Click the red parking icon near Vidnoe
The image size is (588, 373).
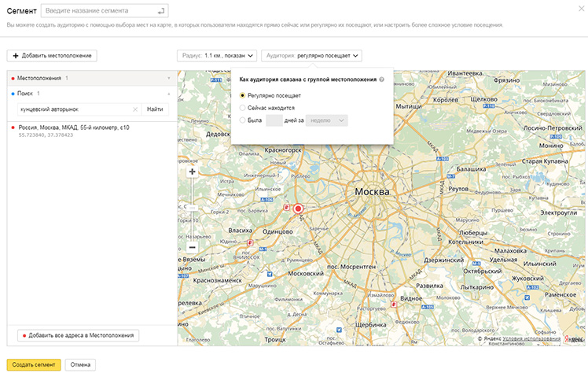pos(394,305)
